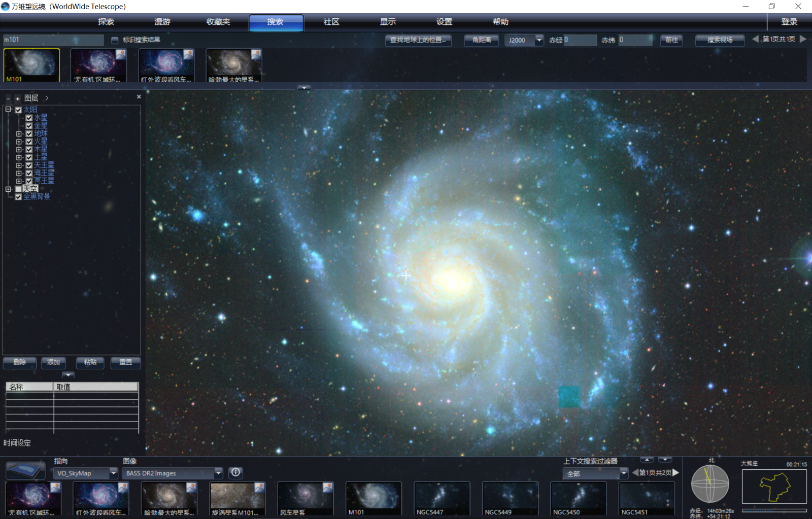Click the layer manager icon above bottom thumbnails
The image size is (812, 519).
pyautogui.click(x=25, y=470)
